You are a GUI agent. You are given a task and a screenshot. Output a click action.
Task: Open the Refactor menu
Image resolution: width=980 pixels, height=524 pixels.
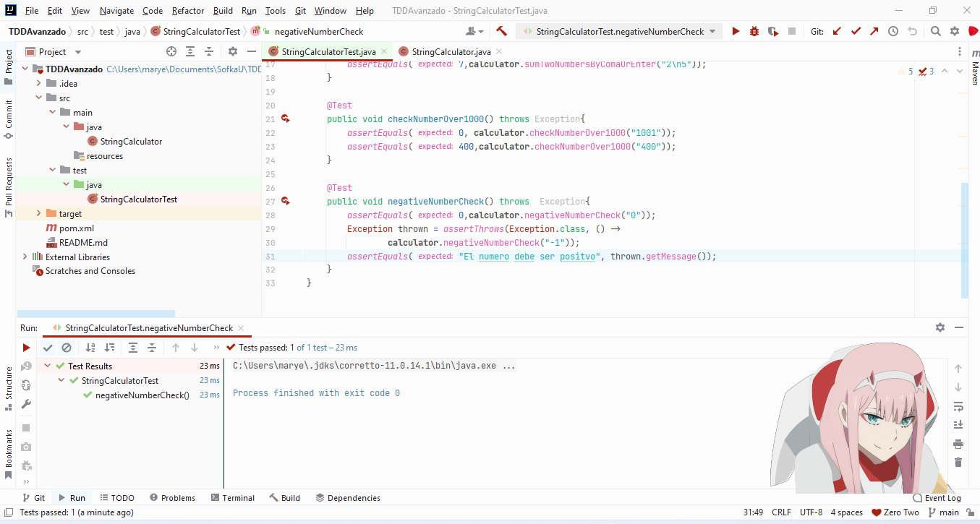(x=187, y=10)
